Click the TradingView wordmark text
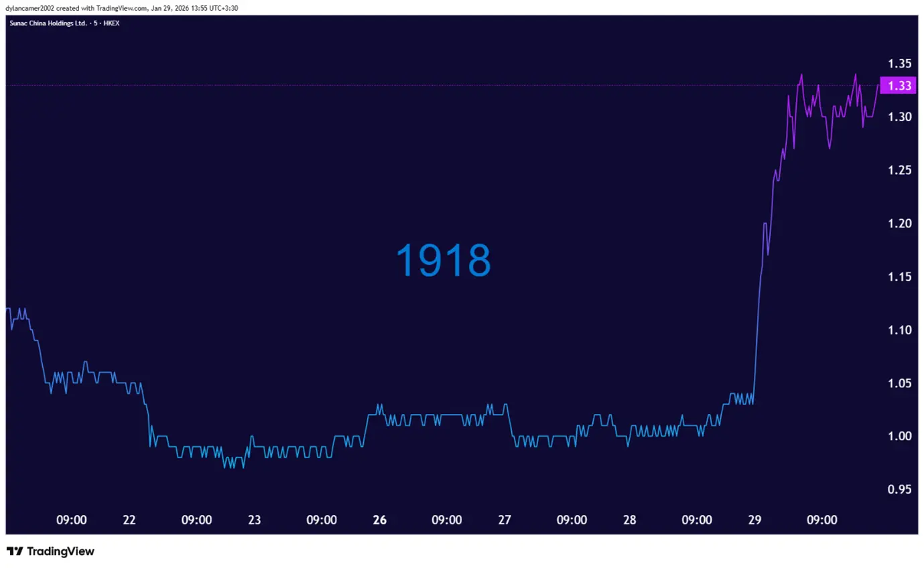The height and width of the screenshot is (568, 924). click(60, 551)
